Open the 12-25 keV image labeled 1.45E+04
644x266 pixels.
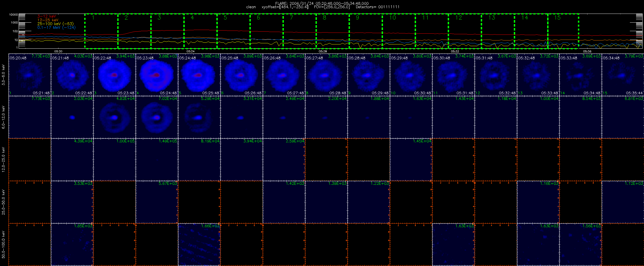click(x=411, y=160)
